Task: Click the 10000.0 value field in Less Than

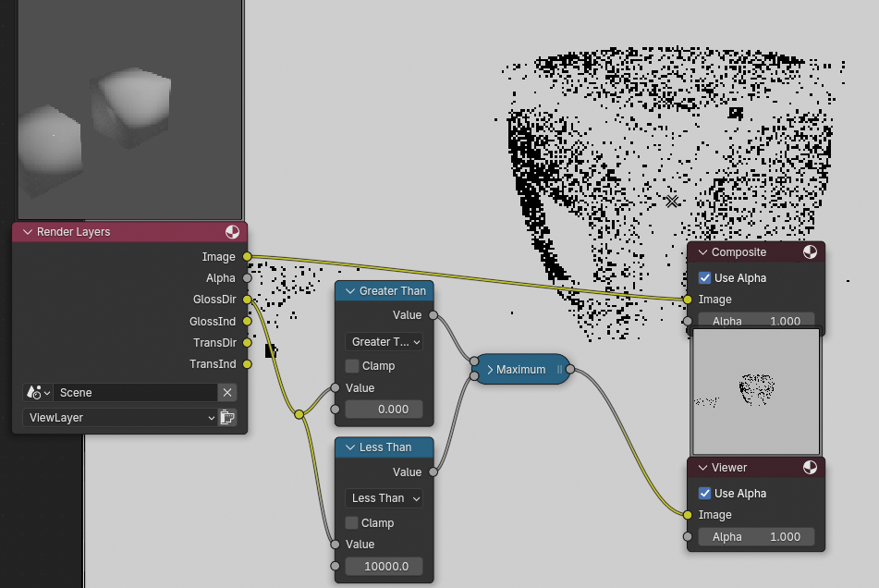Action: point(384,566)
